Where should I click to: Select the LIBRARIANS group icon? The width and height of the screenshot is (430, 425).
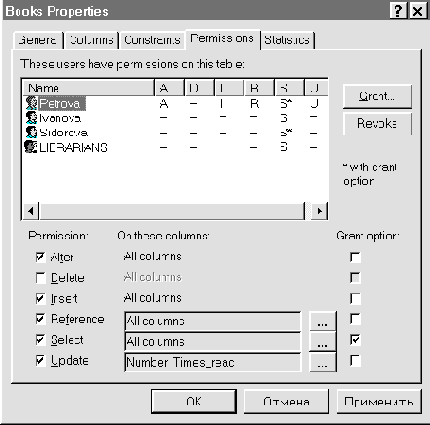point(31,147)
